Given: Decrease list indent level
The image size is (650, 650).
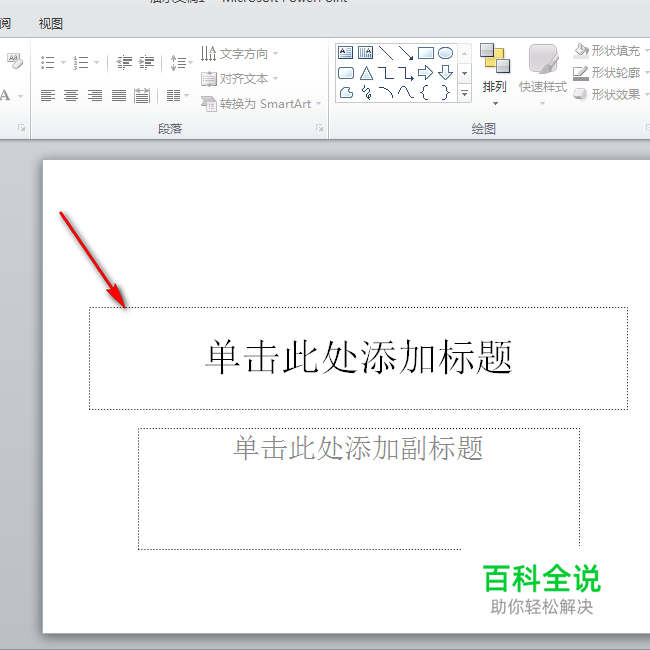Looking at the screenshot, I should click(x=124, y=63).
